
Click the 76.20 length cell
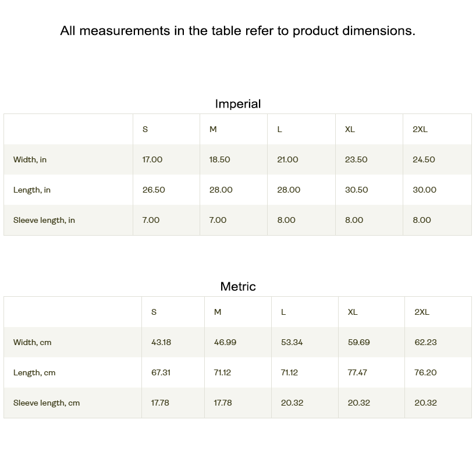click(425, 372)
